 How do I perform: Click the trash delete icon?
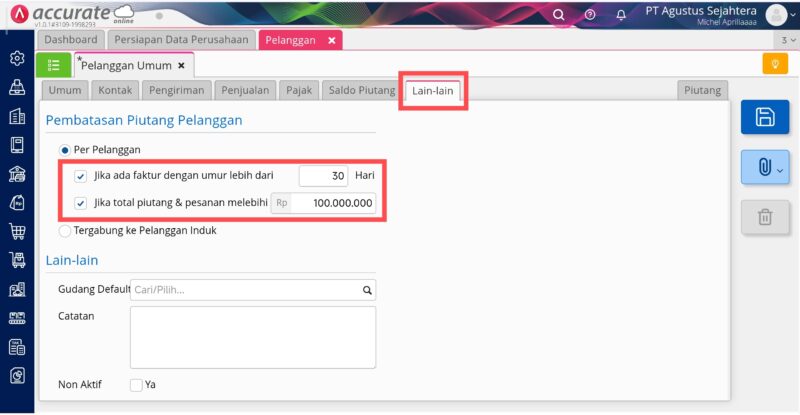click(764, 216)
